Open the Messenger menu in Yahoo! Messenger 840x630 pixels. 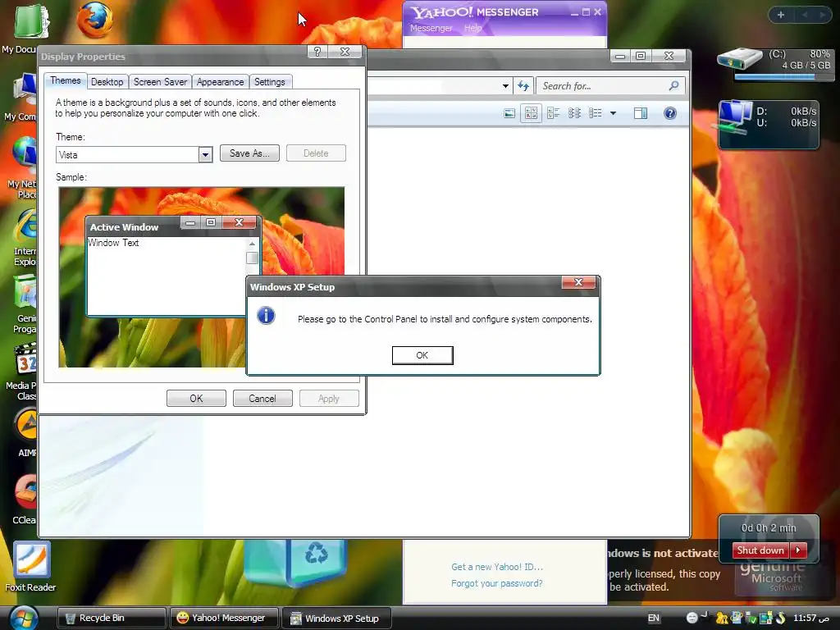tap(431, 28)
